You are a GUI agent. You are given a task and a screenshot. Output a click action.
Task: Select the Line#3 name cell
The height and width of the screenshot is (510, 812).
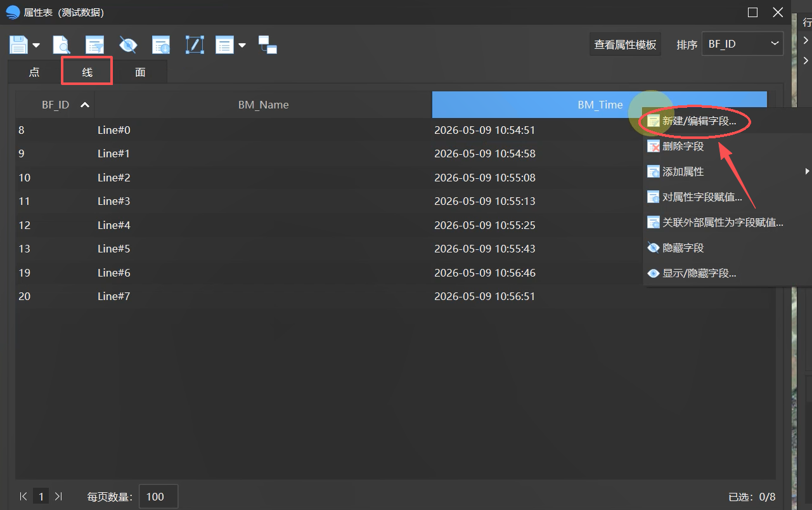[x=263, y=201]
